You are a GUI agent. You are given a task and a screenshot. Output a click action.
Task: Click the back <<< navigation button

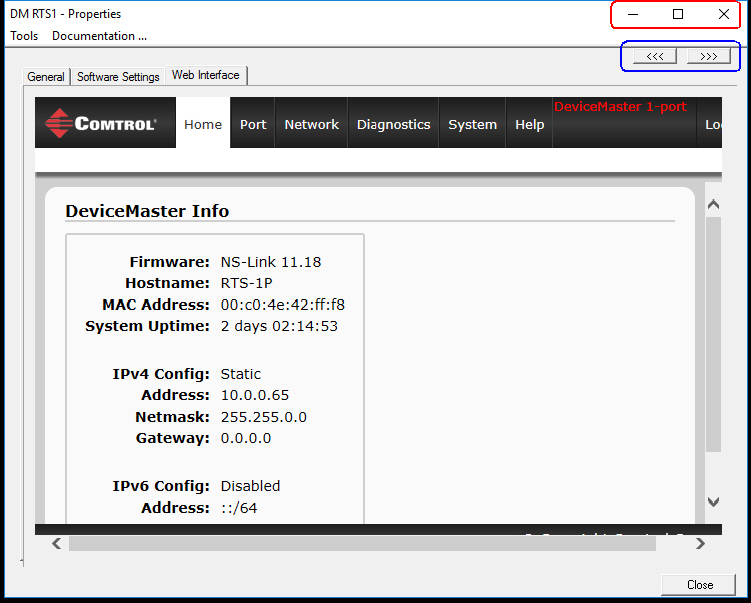[x=655, y=56]
